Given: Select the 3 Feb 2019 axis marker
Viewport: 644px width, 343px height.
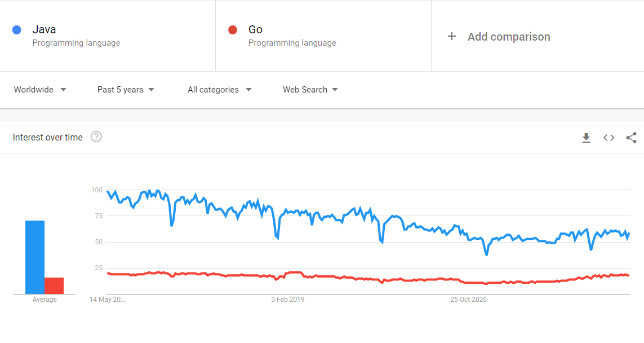Looking at the screenshot, I should (287, 300).
